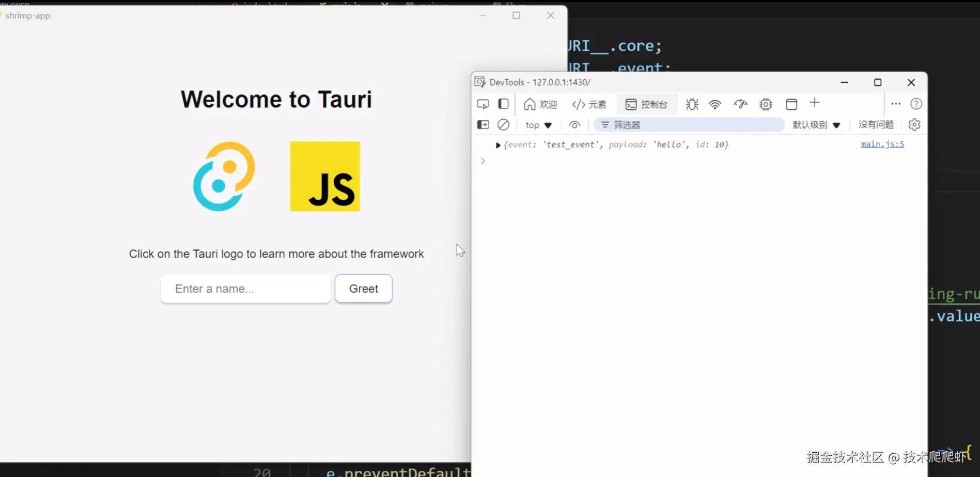Minimize the DevTools window
The width and height of the screenshot is (980, 477).
click(x=844, y=83)
